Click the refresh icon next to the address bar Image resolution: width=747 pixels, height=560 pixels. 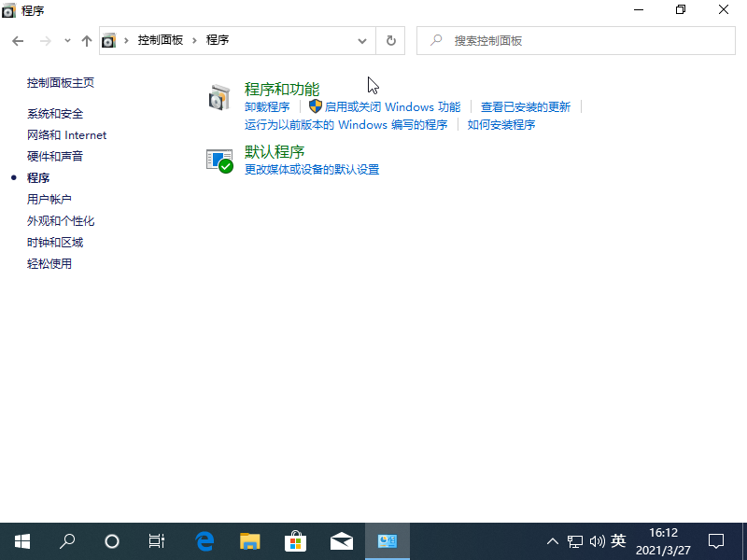(390, 40)
